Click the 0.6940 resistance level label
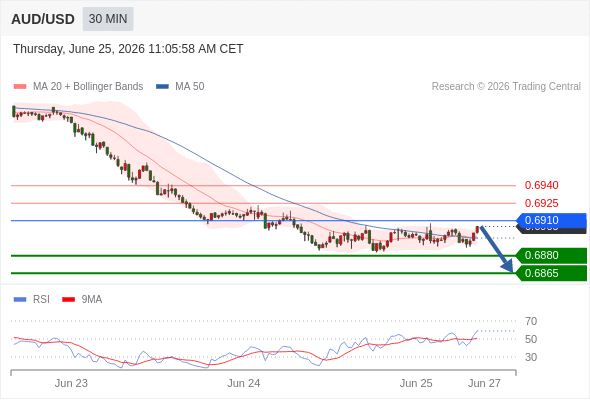This screenshot has height=400, width=590. (541, 186)
